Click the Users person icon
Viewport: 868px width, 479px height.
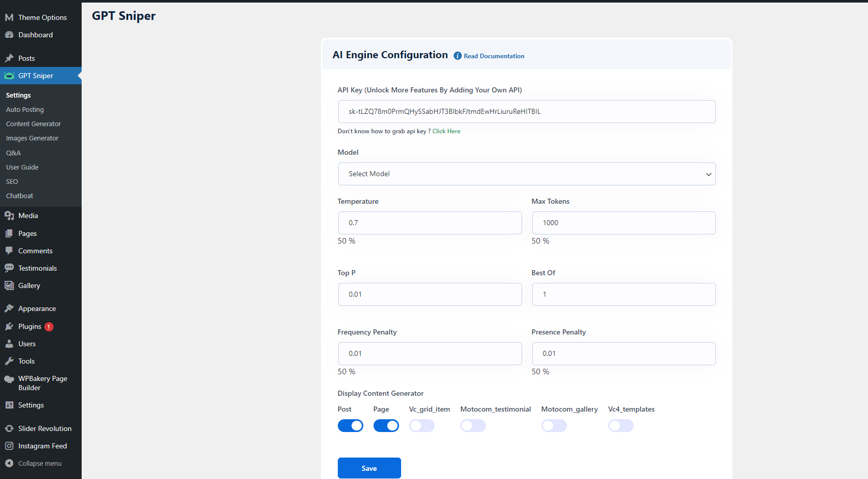pyautogui.click(x=9, y=344)
